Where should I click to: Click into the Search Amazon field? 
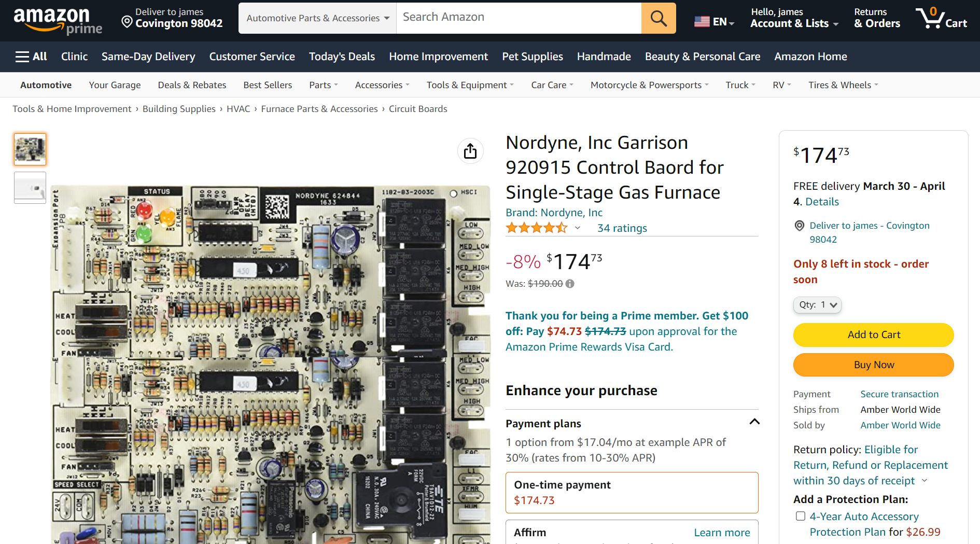pos(519,17)
